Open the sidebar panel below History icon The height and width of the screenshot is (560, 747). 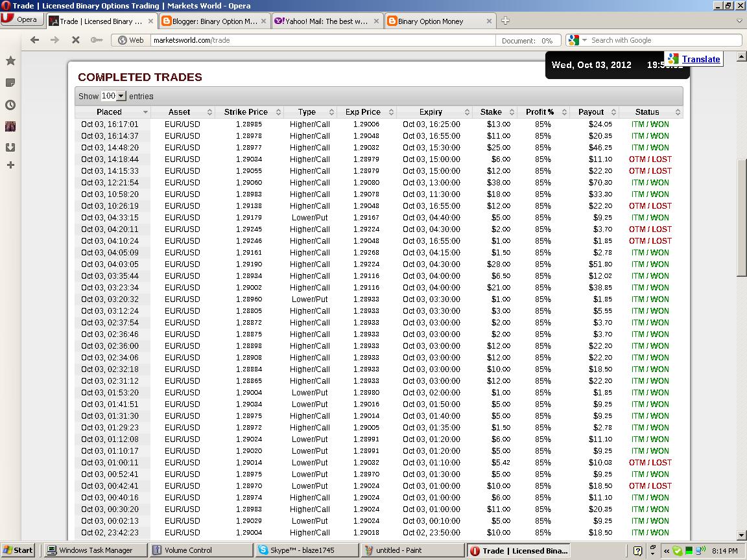(10, 126)
